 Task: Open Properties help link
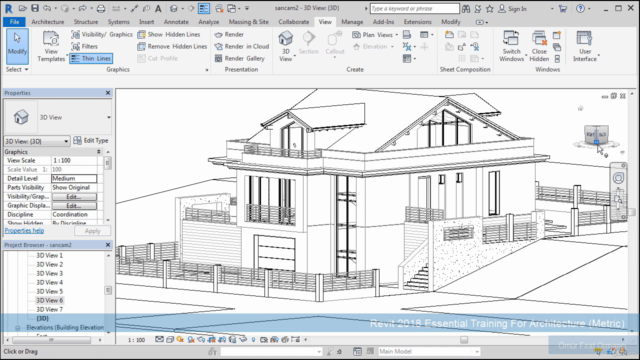(24, 231)
